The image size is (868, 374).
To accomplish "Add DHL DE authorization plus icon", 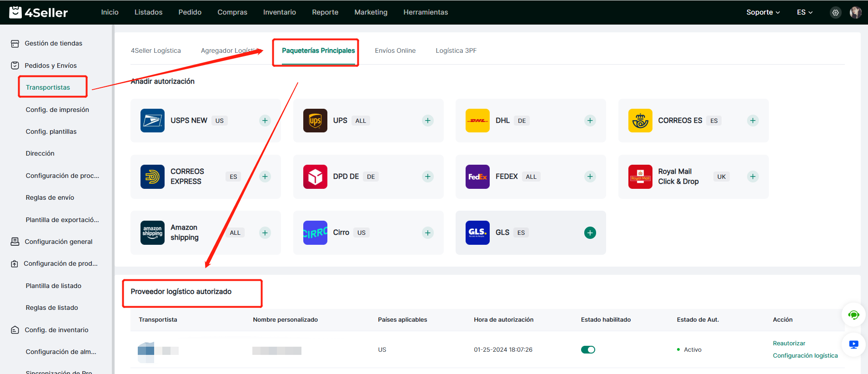I will coord(590,121).
